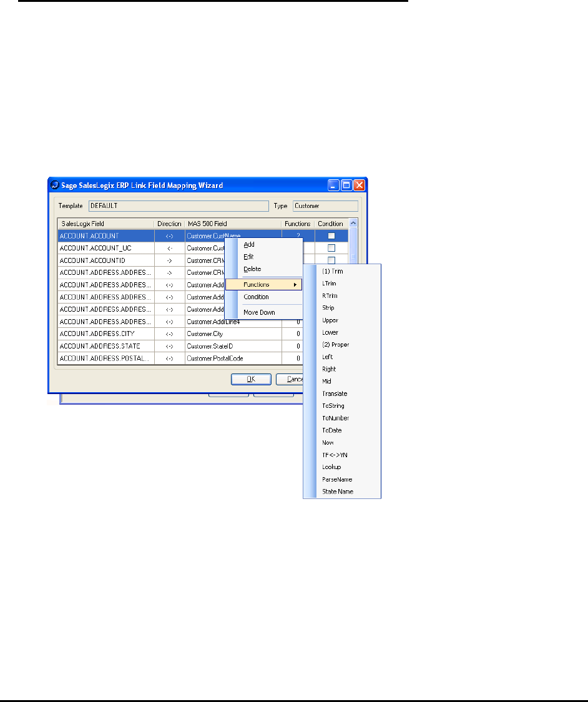Click the Condition column header
Image resolution: width=588 pixels, height=702 pixels.
click(x=331, y=224)
